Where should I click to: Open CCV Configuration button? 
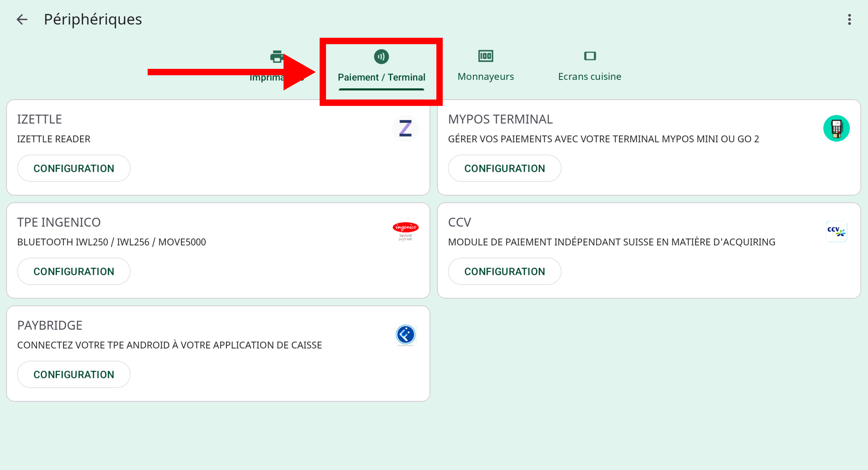(x=504, y=271)
